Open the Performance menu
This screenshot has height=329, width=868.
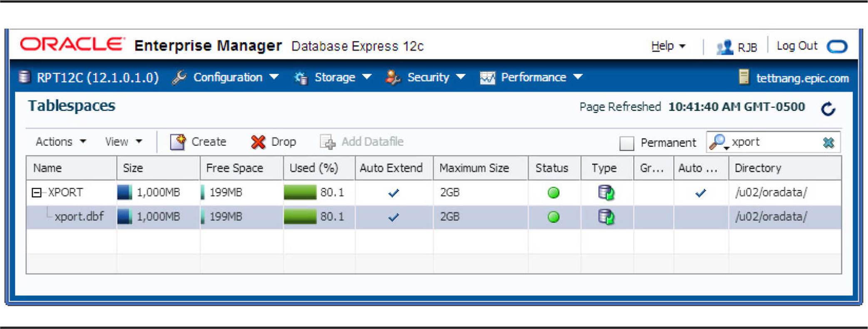[x=541, y=77]
